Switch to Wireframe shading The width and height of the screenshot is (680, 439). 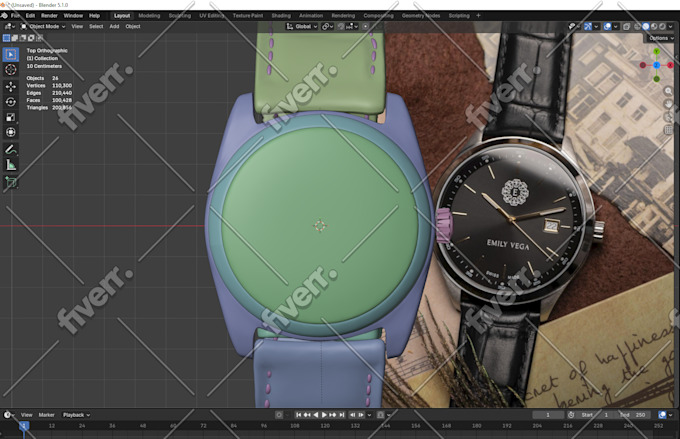point(638,26)
